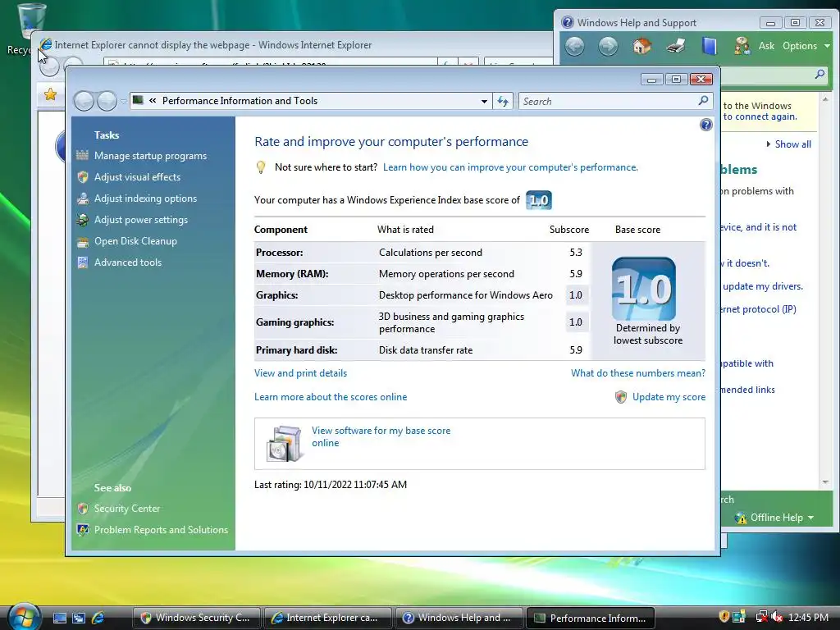Image resolution: width=840 pixels, height=630 pixels.
Task: Click the Primary hard disk row label
Action: (296, 349)
